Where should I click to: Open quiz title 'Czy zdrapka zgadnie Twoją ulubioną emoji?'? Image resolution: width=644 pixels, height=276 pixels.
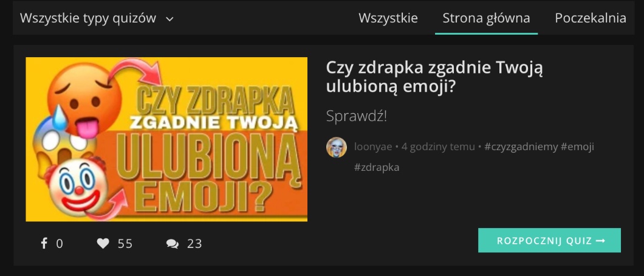[x=434, y=77]
